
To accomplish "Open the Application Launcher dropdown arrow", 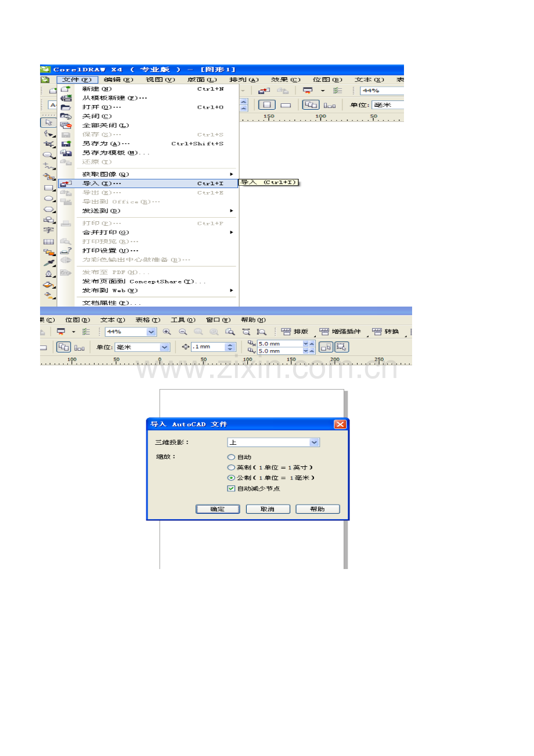I will 323,91.
